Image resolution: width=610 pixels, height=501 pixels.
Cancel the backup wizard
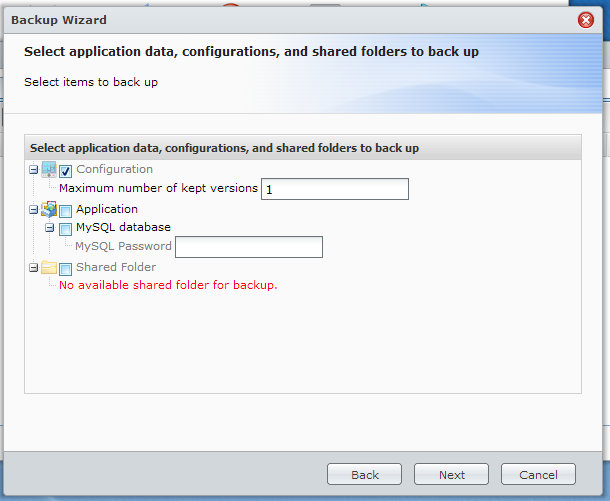point(538,474)
